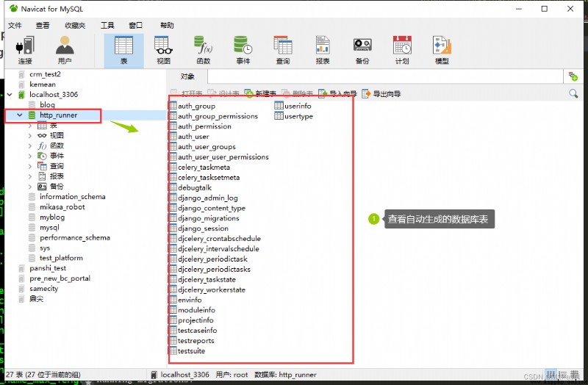Open the 帮助 help menu
588x385 pixels.
[167, 25]
